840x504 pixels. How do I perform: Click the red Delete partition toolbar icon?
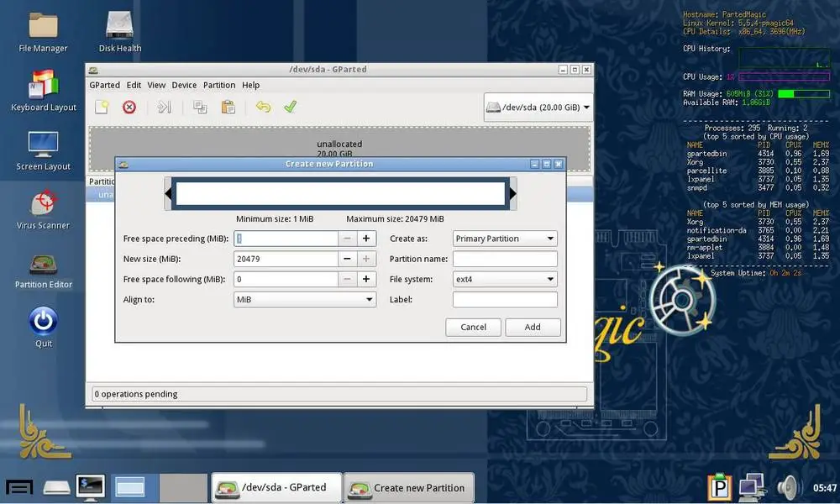click(x=129, y=108)
